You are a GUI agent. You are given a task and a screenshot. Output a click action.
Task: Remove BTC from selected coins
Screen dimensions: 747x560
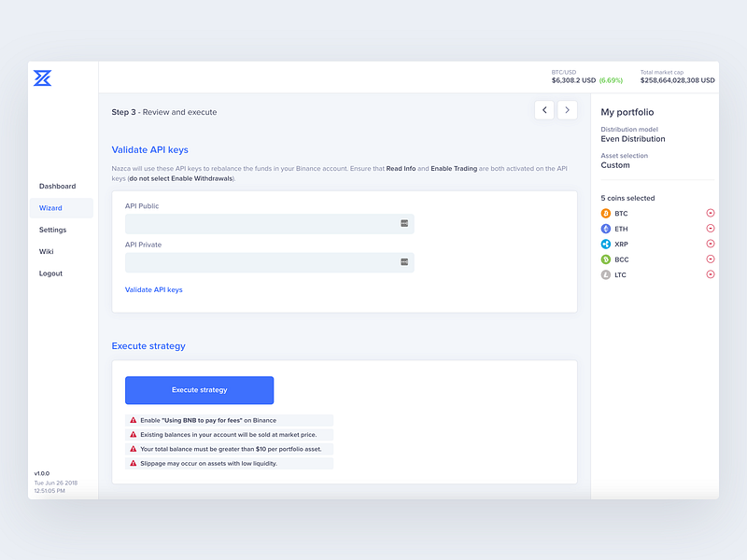tap(710, 213)
